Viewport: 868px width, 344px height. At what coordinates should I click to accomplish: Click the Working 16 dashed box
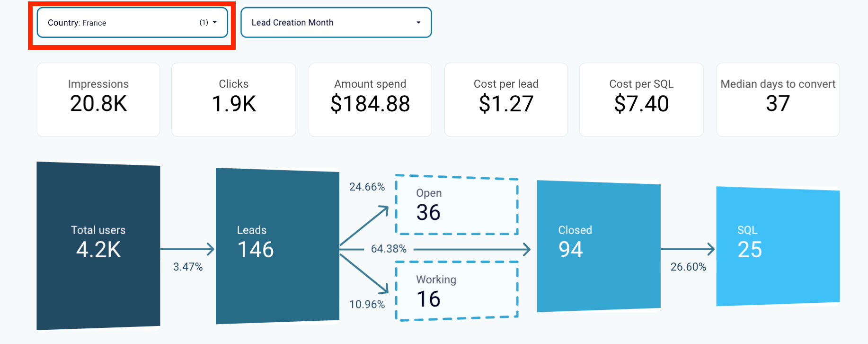click(x=457, y=291)
